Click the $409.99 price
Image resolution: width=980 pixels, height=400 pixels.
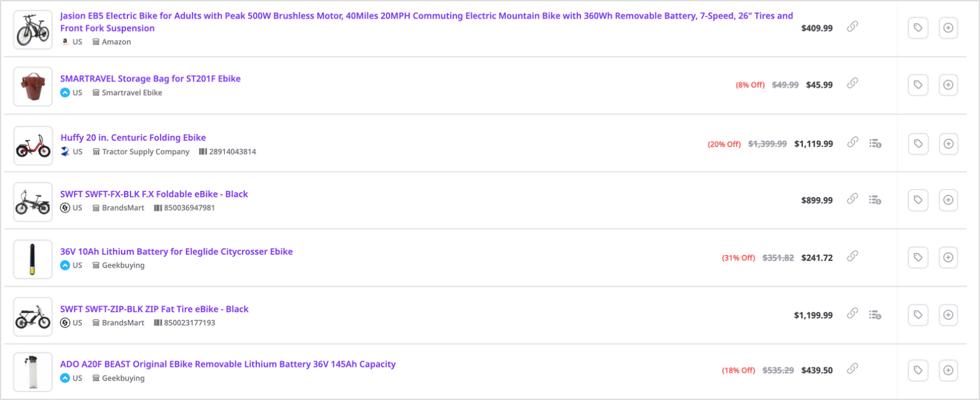[x=817, y=28]
